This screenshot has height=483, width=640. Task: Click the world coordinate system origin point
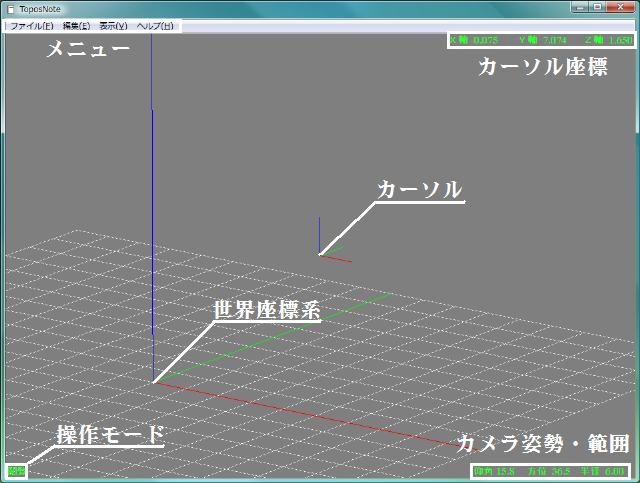point(154,382)
